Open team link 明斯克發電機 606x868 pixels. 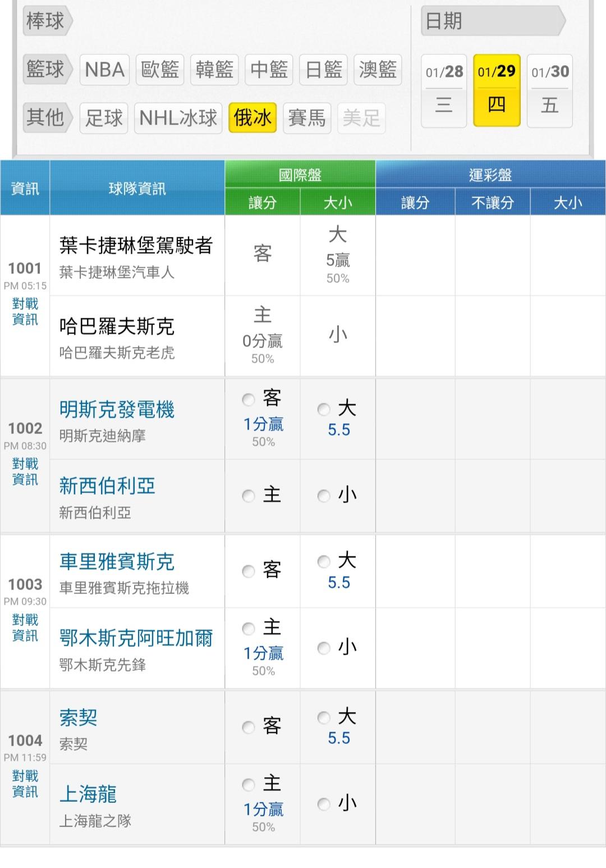click(117, 409)
